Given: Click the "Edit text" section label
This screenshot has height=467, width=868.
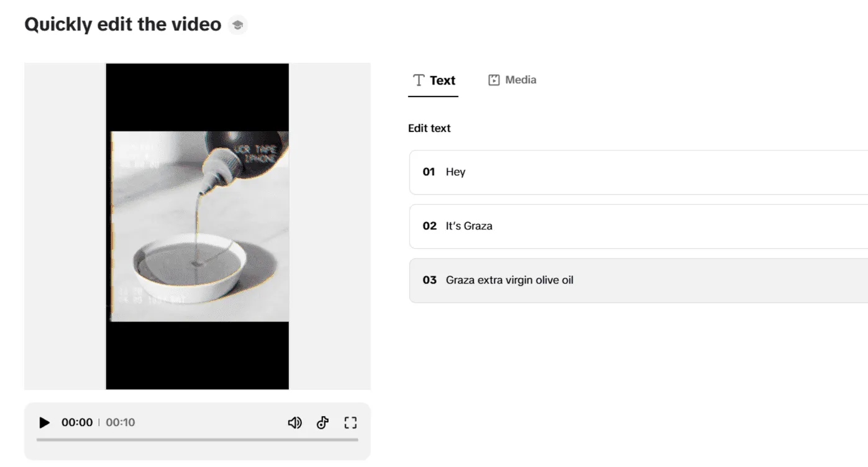Looking at the screenshot, I should click(429, 128).
